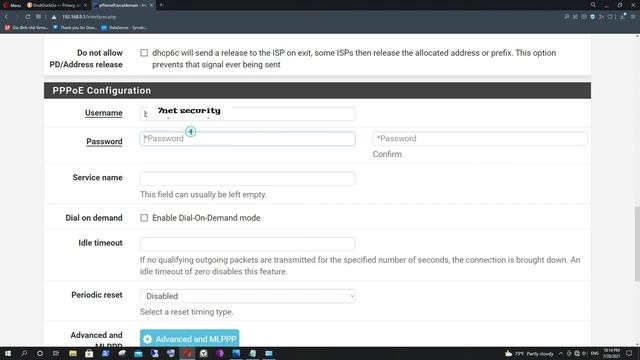Reload the current page
The image size is (640, 360).
[x=28, y=17]
